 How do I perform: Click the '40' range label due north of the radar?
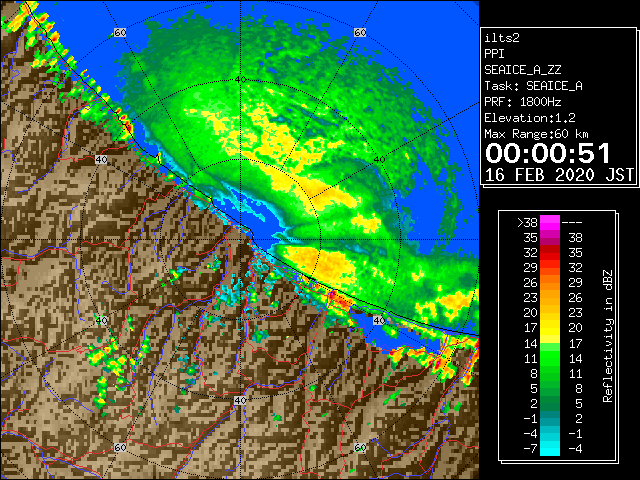(x=240, y=79)
